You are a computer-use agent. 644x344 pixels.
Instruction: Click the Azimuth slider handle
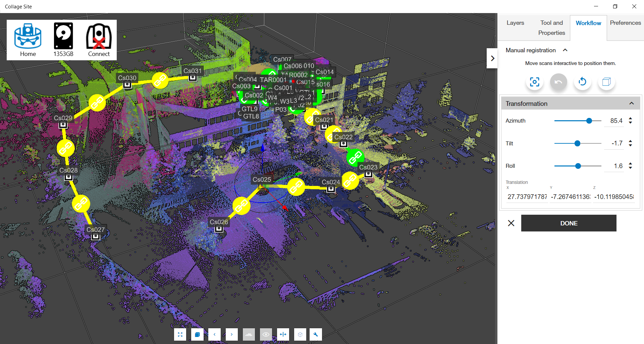click(589, 121)
